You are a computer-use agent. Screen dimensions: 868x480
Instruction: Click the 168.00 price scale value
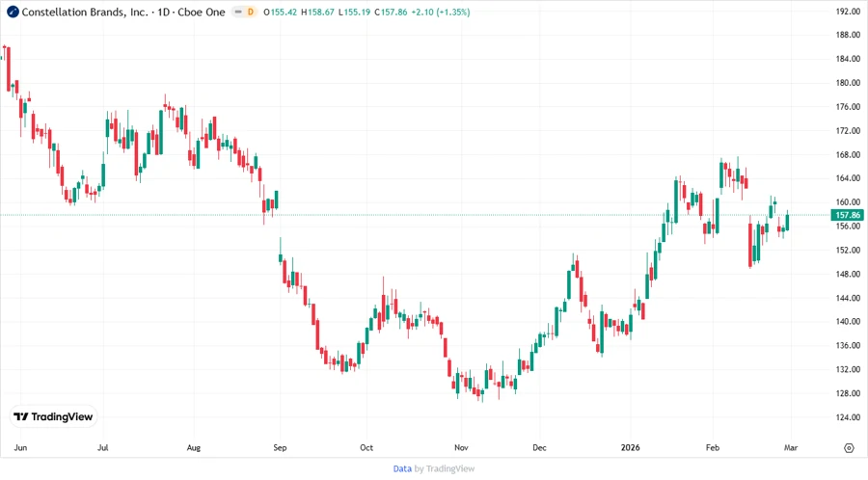point(848,155)
